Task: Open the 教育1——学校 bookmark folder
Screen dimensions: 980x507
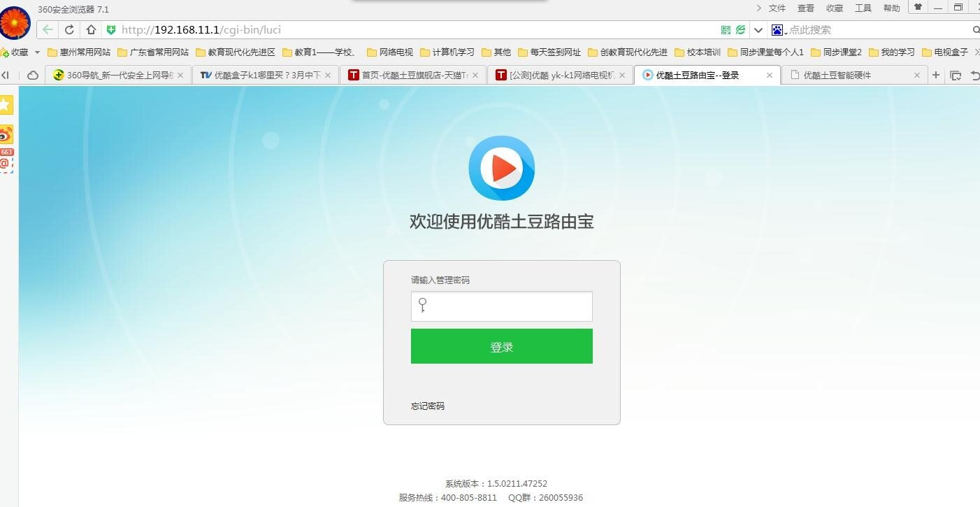Action: [321, 52]
